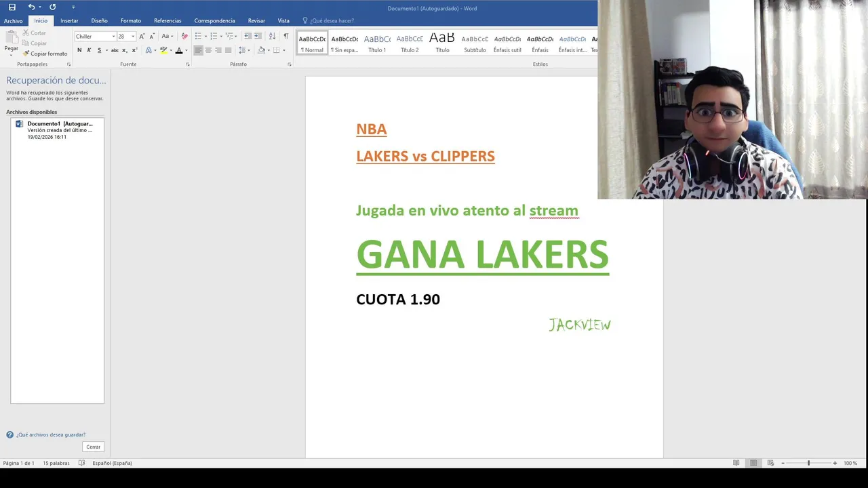Switch to the Insertar tab
The width and height of the screenshot is (868, 488).
point(69,21)
